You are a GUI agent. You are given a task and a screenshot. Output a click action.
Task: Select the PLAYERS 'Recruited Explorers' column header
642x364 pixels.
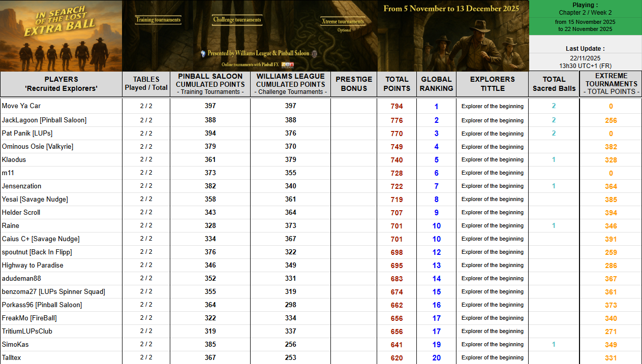coord(61,84)
